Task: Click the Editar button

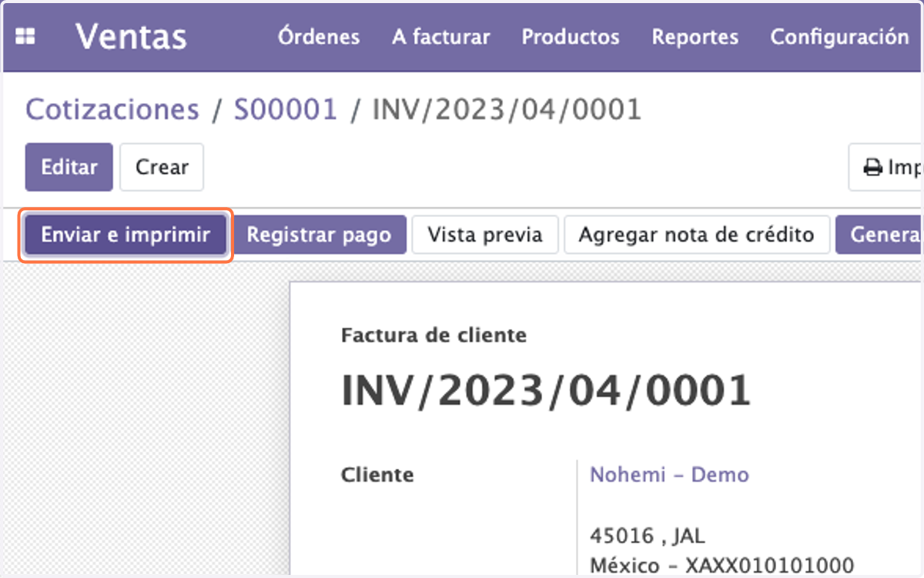Action: click(69, 167)
